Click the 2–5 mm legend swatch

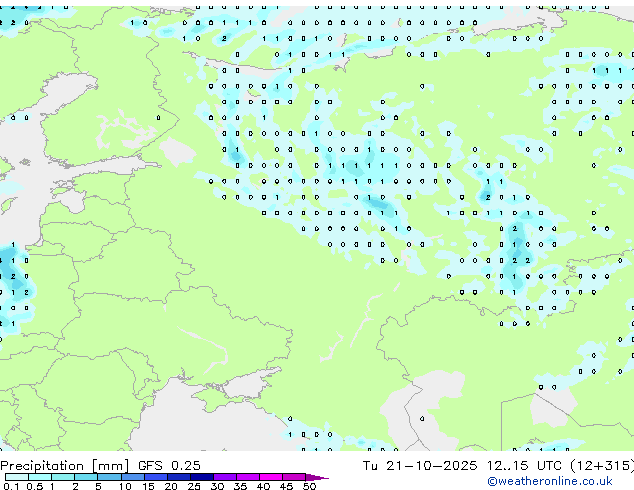click(x=86, y=477)
